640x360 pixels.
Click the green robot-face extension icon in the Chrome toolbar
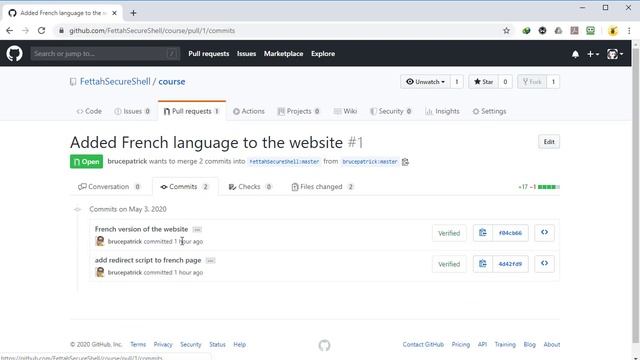click(590, 31)
